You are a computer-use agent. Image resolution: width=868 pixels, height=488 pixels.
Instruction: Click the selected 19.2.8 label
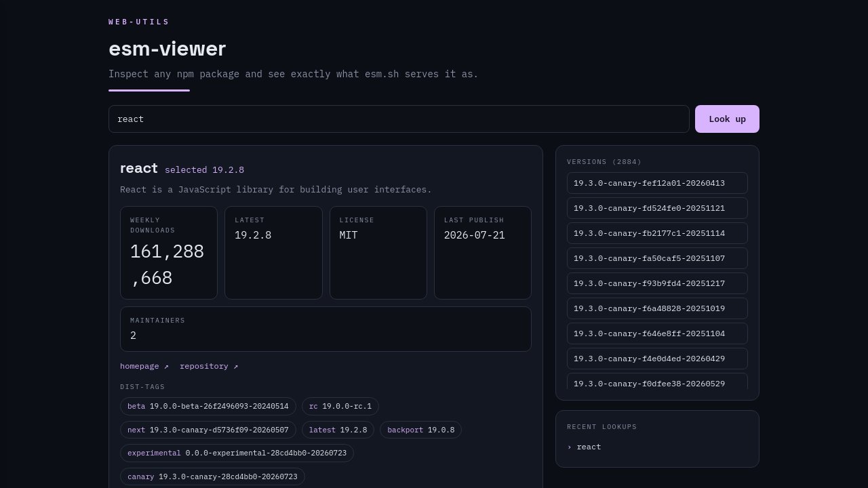204,169
